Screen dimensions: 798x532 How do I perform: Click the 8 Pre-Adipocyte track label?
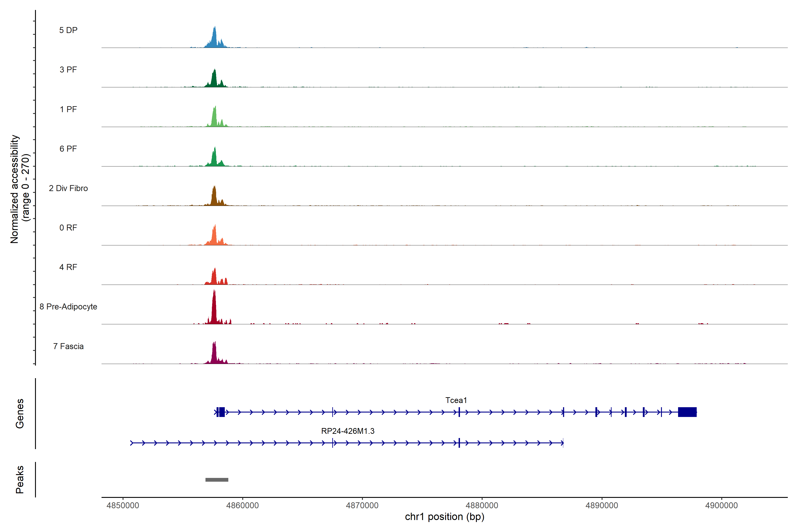tap(68, 306)
